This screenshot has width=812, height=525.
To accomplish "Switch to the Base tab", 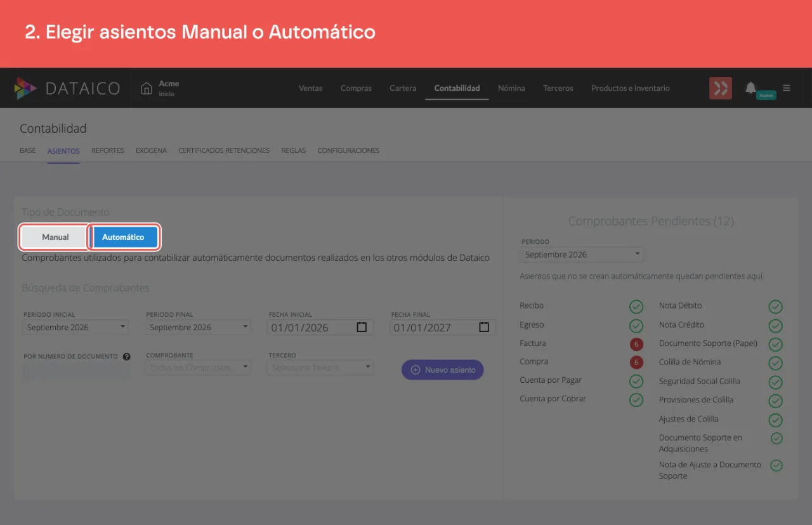I will pyautogui.click(x=28, y=150).
